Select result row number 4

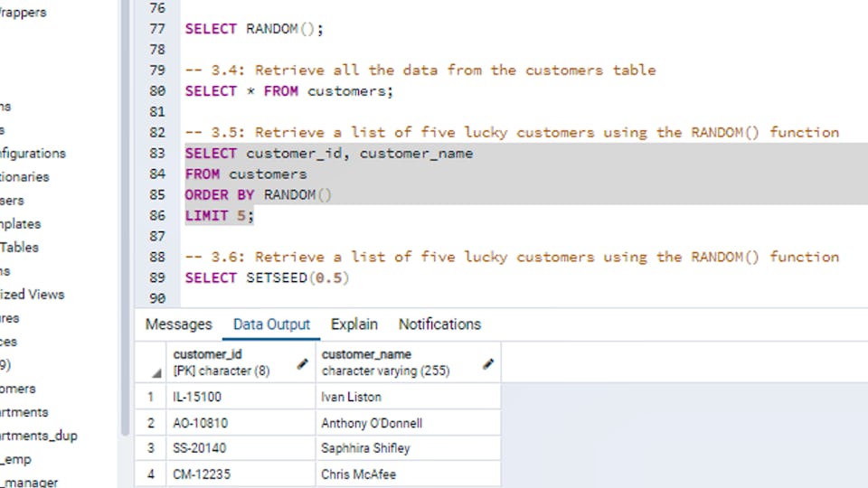coord(151,474)
